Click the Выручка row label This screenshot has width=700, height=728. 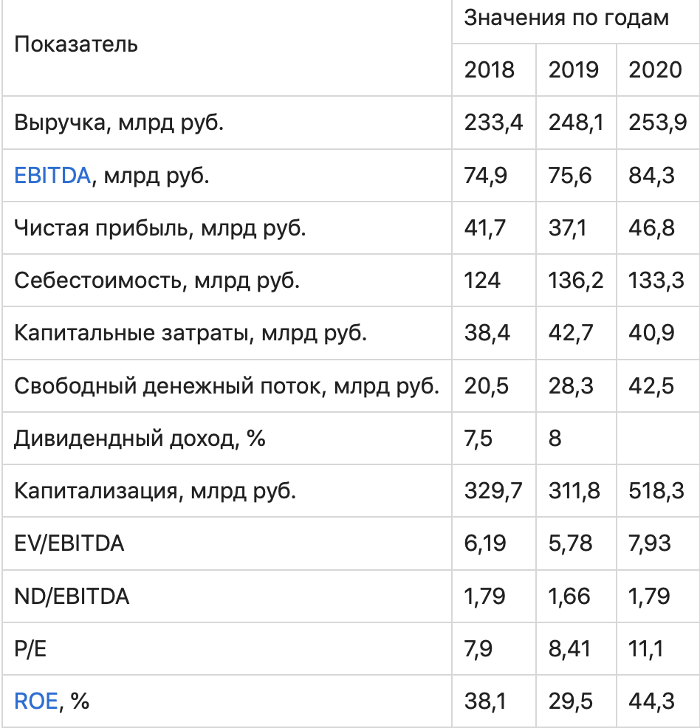click(x=119, y=123)
